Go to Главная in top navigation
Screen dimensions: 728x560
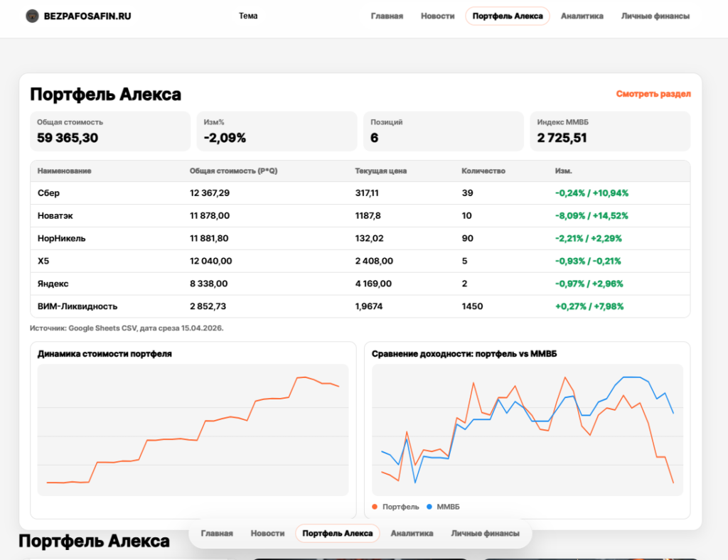pos(387,16)
